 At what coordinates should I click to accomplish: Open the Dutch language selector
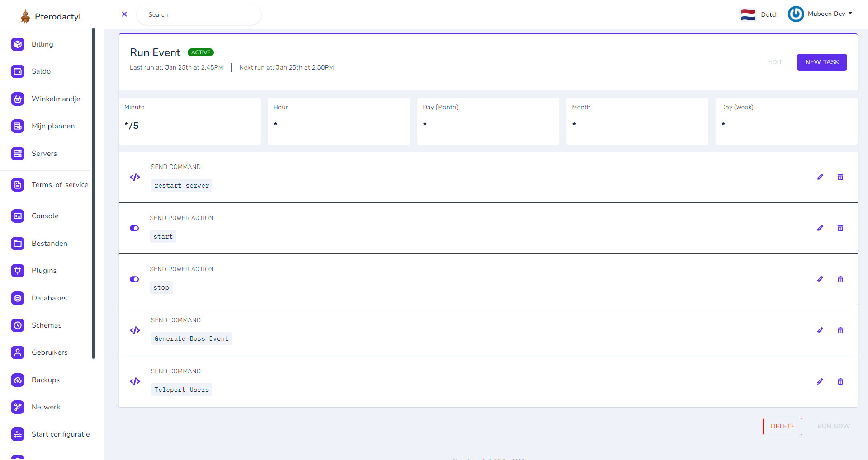click(x=759, y=14)
